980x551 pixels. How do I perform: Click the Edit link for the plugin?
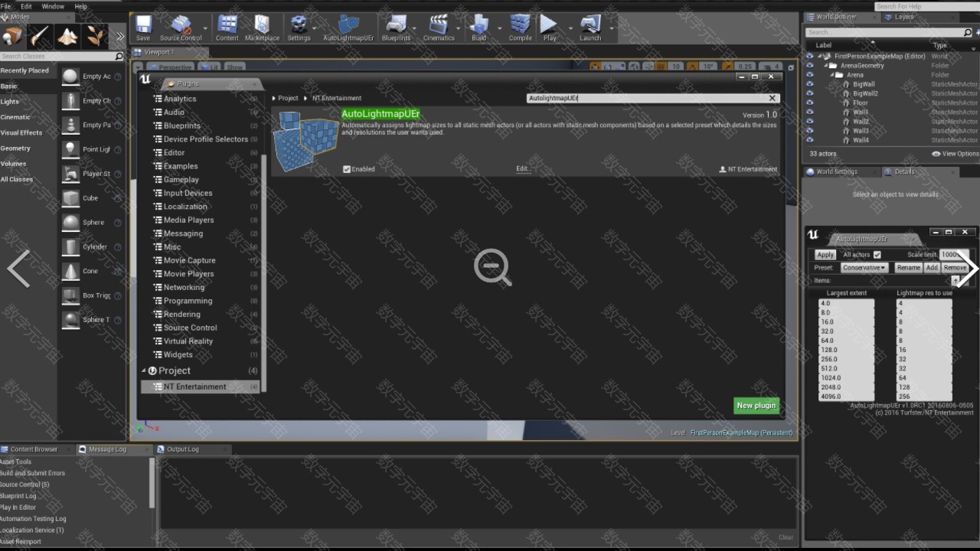click(x=522, y=169)
